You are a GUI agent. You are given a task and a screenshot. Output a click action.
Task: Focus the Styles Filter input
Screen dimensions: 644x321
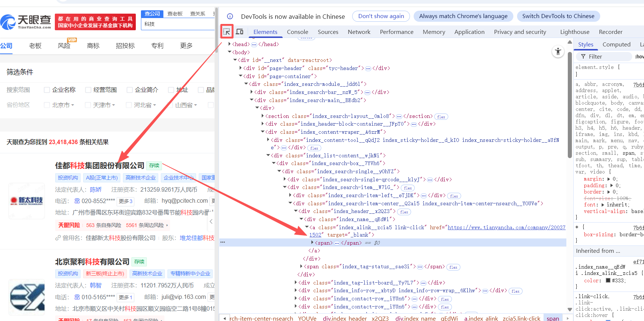[604, 56]
